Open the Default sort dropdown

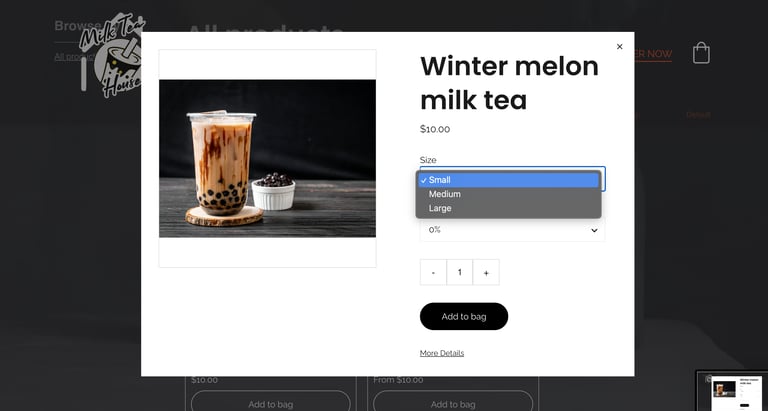tap(697, 115)
